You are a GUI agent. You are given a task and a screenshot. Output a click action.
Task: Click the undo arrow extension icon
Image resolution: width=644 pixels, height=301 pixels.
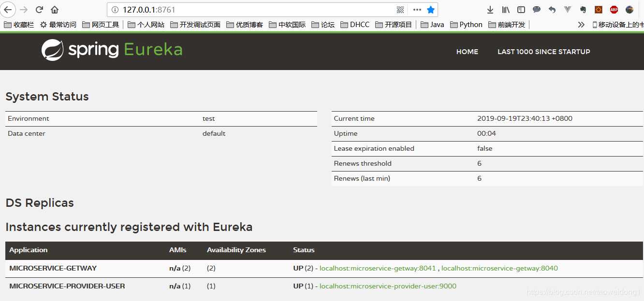pos(552,10)
